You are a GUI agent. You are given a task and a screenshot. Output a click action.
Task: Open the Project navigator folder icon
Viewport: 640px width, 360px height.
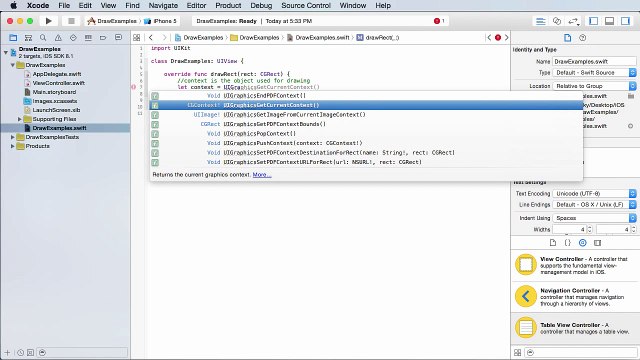pyautogui.click(x=13, y=38)
